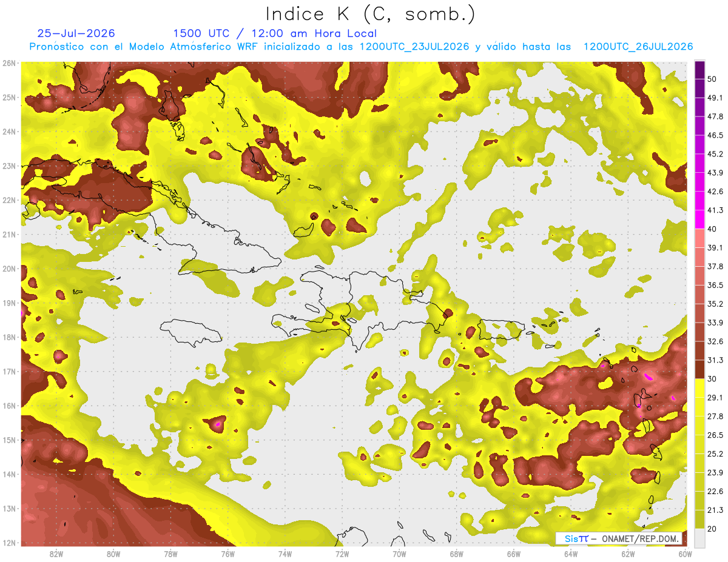The height and width of the screenshot is (562, 728).
Task: Click the "20N" latitude axis label
Action: coord(8,269)
